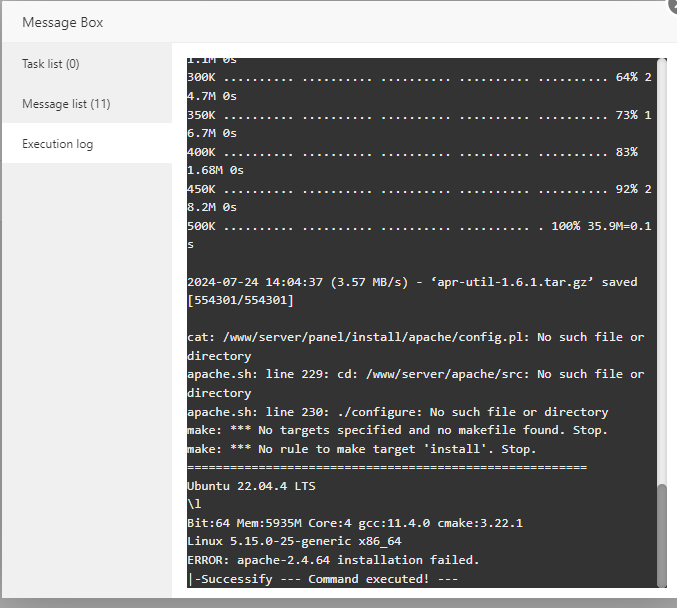
Task: Switch to Message list (11) tab
Action: 87,104
